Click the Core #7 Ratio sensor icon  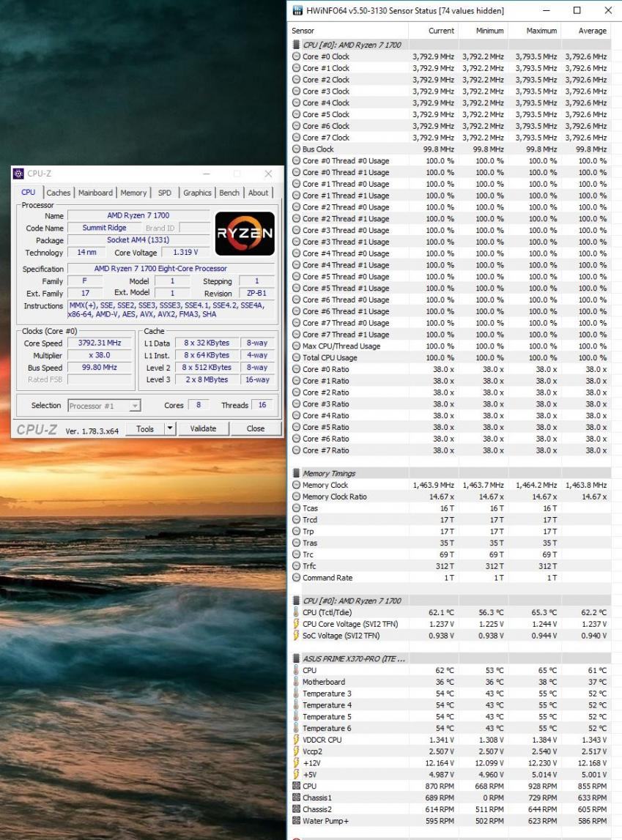(x=296, y=450)
